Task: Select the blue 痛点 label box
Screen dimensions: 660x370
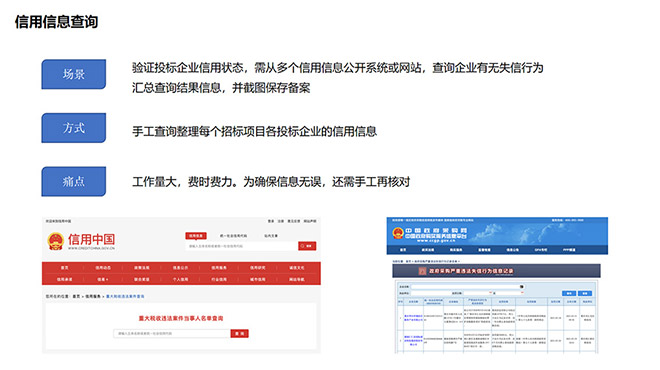Action: (74, 181)
